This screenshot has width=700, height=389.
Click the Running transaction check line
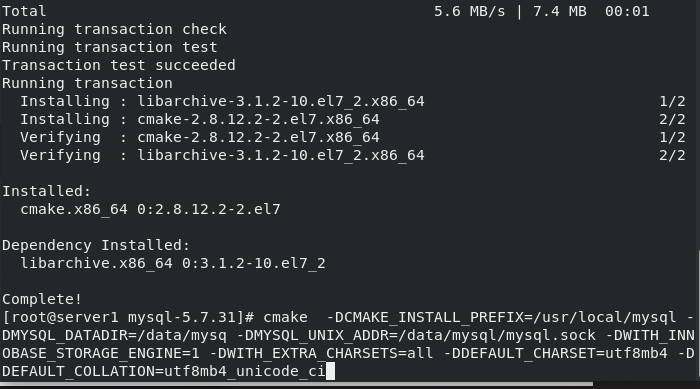[114, 29]
